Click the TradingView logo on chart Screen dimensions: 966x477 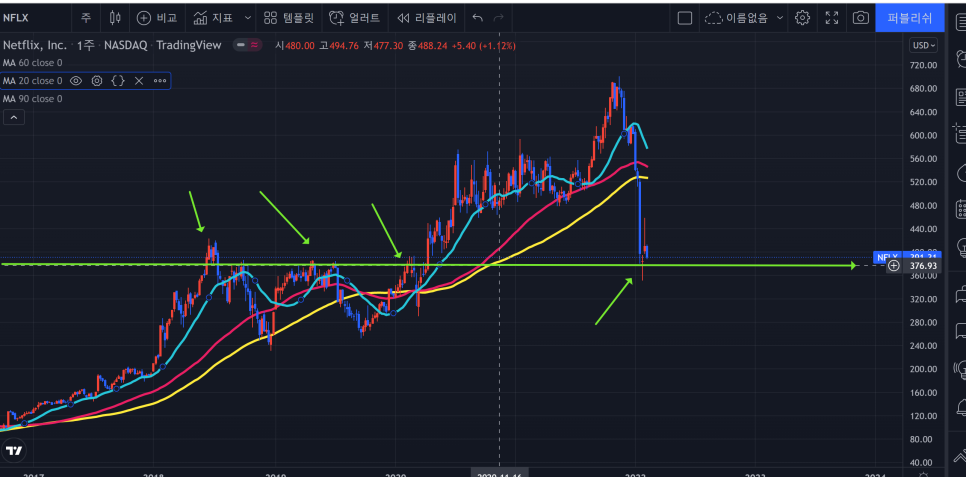point(14,450)
